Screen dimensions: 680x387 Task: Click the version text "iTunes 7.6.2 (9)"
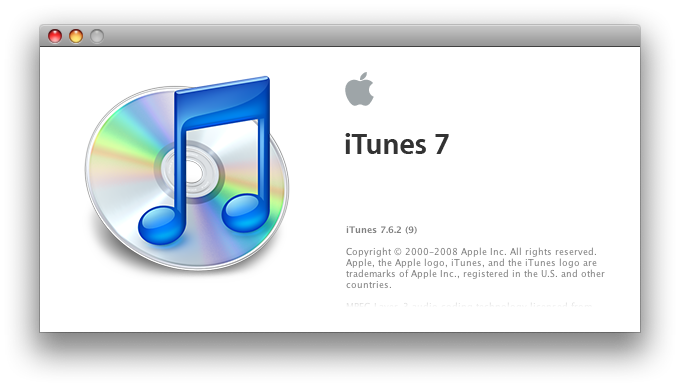tap(381, 230)
